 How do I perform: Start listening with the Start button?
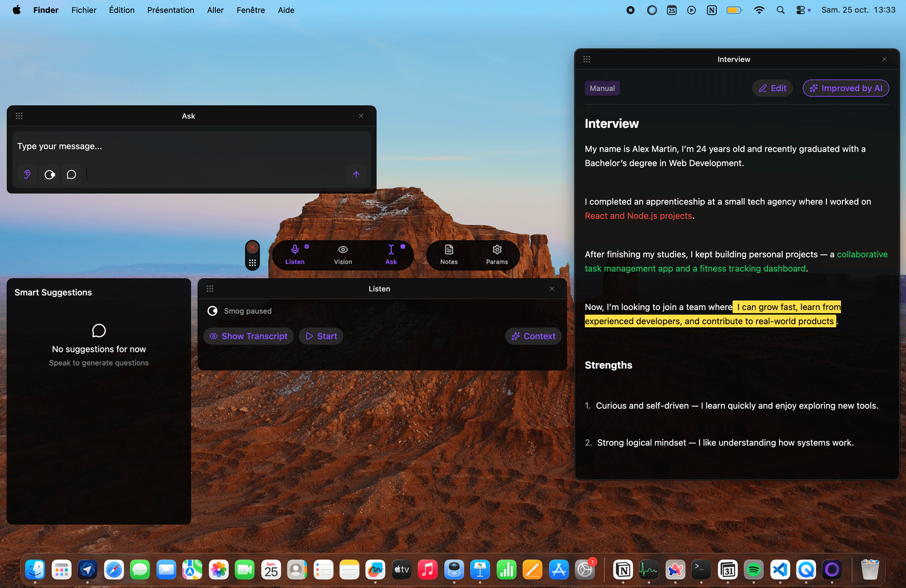tap(321, 336)
